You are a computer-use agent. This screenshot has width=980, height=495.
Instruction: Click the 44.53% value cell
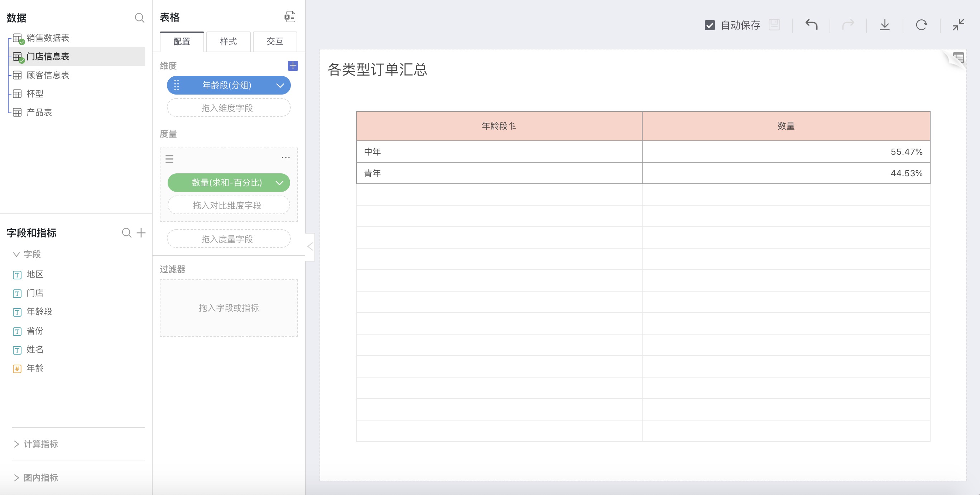(786, 173)
